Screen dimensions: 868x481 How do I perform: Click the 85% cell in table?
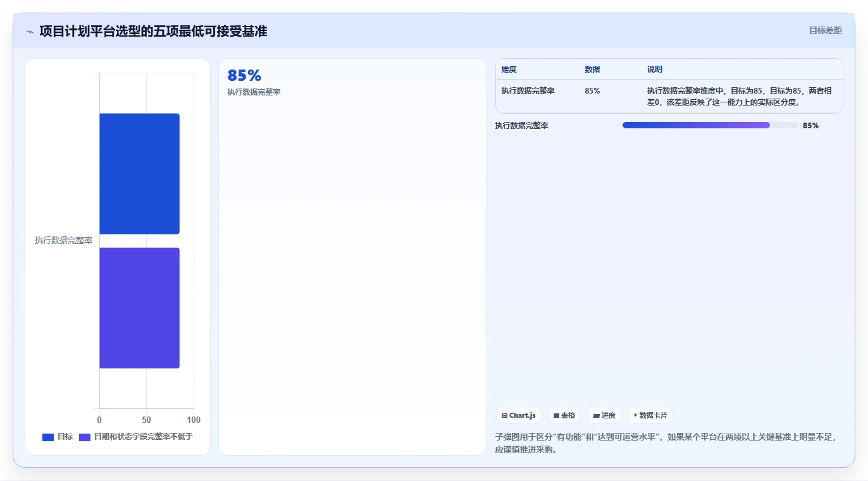tap(592, 91)
